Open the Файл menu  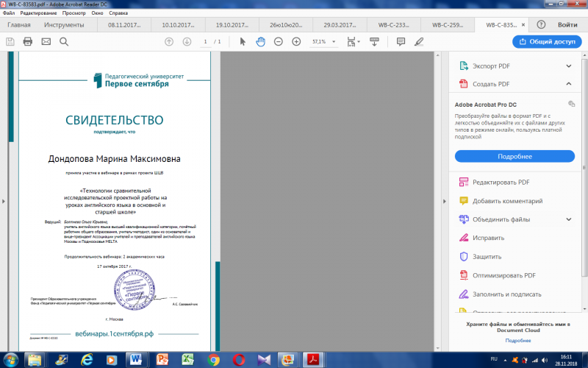9,13
